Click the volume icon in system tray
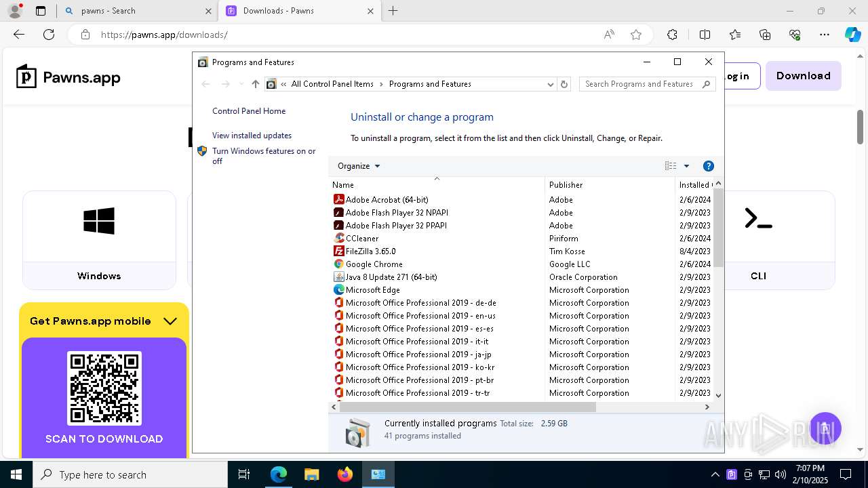Image resolution: width=868 pixels, height=488 pixels. point(780,474)
